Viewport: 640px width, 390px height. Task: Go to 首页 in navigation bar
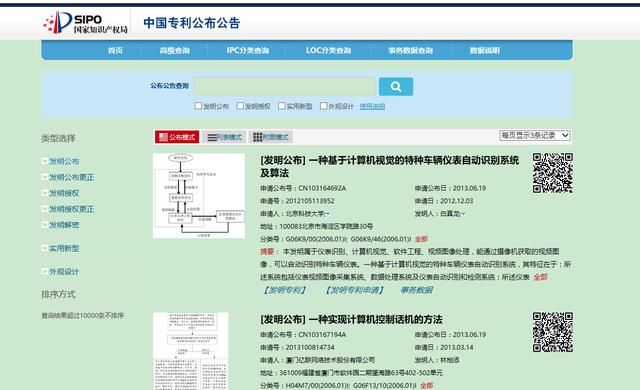coord(115,50)
